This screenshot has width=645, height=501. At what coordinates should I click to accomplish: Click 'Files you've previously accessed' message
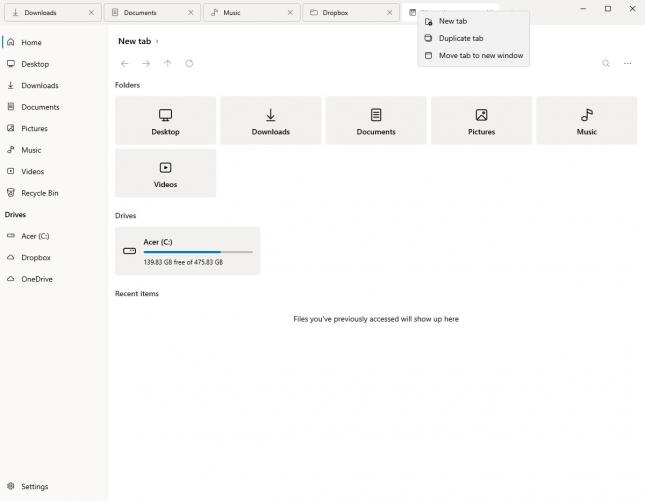376,319
